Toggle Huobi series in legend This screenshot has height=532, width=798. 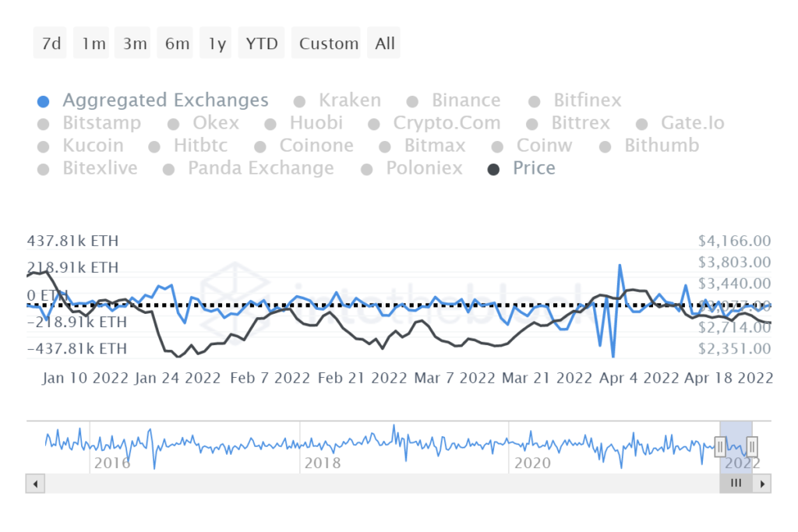point(304,122)
